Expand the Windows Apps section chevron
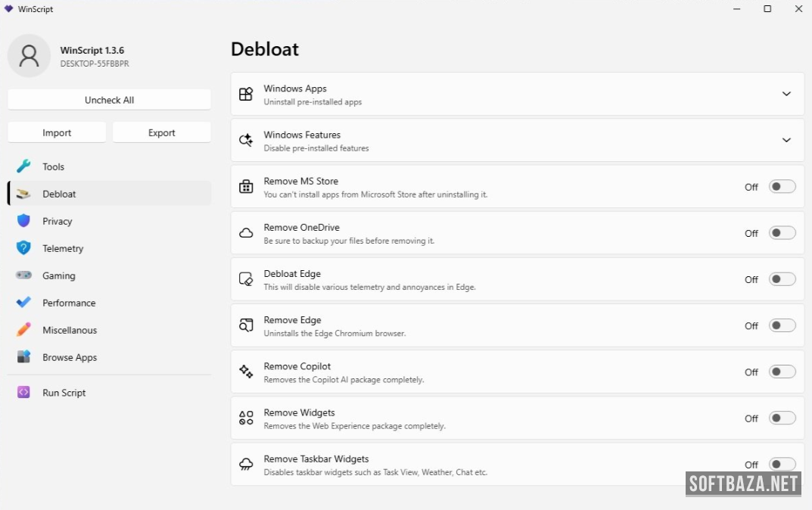The height and width of the screenshot is (510, 812). click(x=786, y=94)
